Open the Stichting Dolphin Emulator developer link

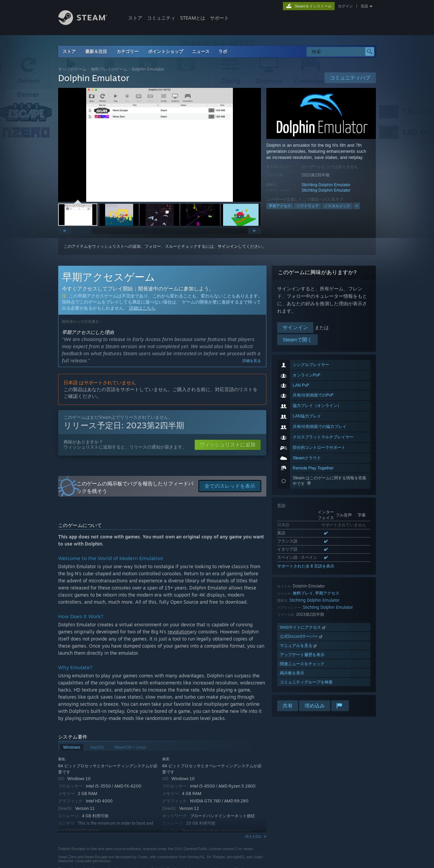(x=326, y=185)
